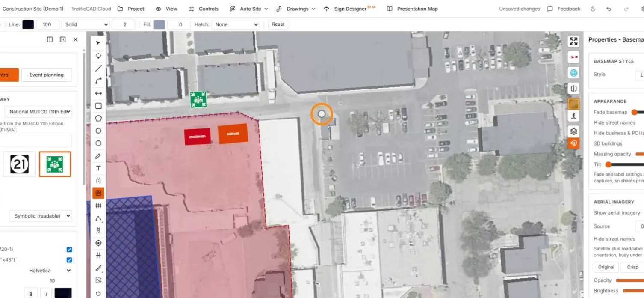This screenshot has height=298, width=644.
Task: Click the orange snap magnet button
Action: pos(573,143)
